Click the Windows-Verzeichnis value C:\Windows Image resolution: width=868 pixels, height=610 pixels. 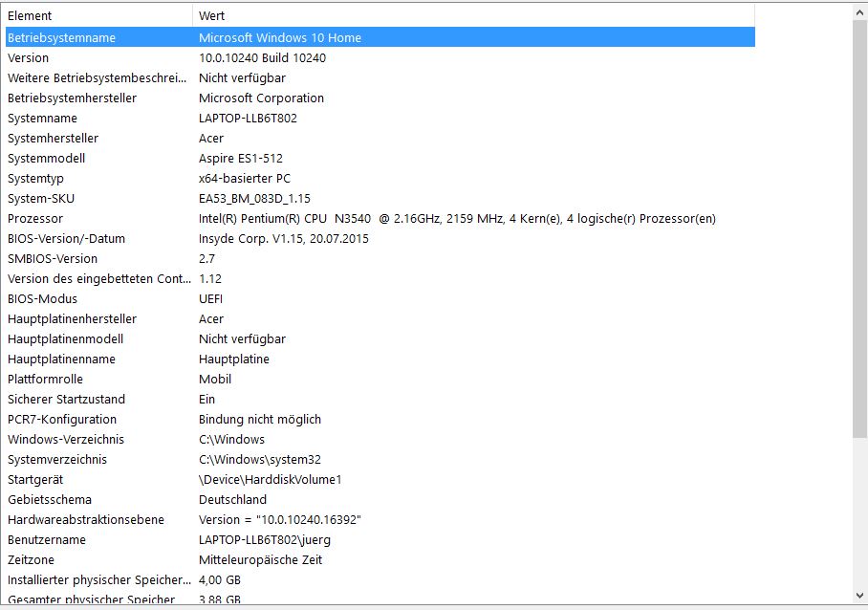pos(231,440)
